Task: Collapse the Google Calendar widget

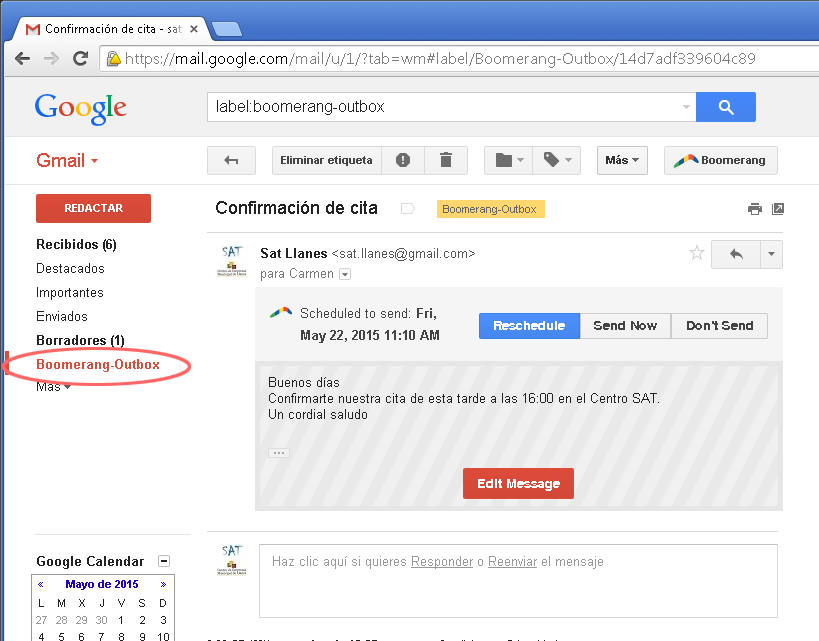Action: point(164,561)
